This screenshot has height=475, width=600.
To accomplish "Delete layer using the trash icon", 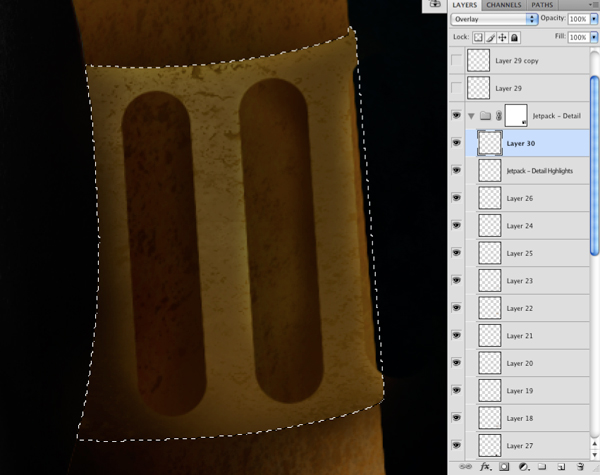I will [580, 467].
